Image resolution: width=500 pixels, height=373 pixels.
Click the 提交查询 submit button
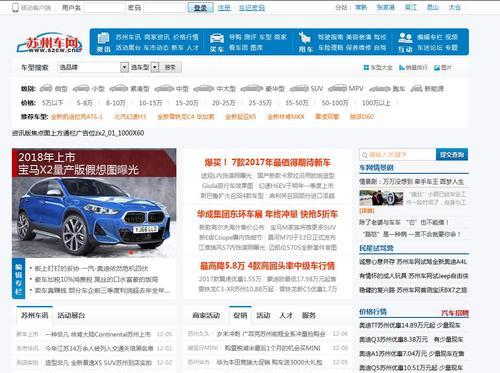(x=452, y=155)
